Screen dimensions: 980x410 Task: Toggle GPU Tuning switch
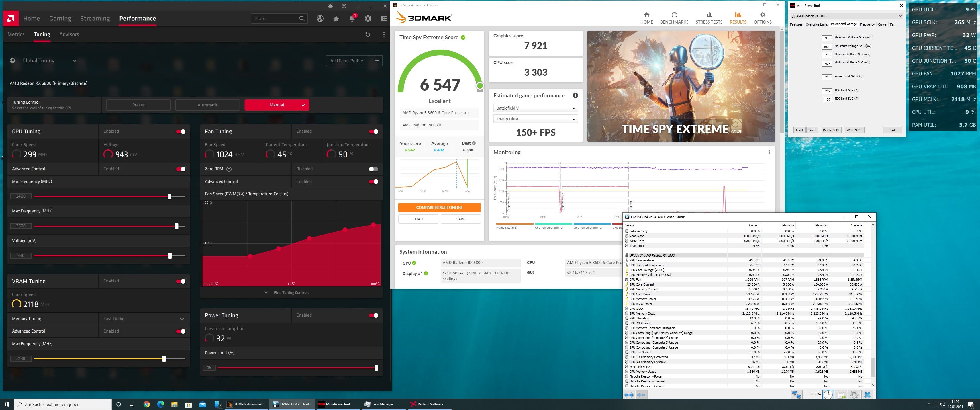(181, 132)
